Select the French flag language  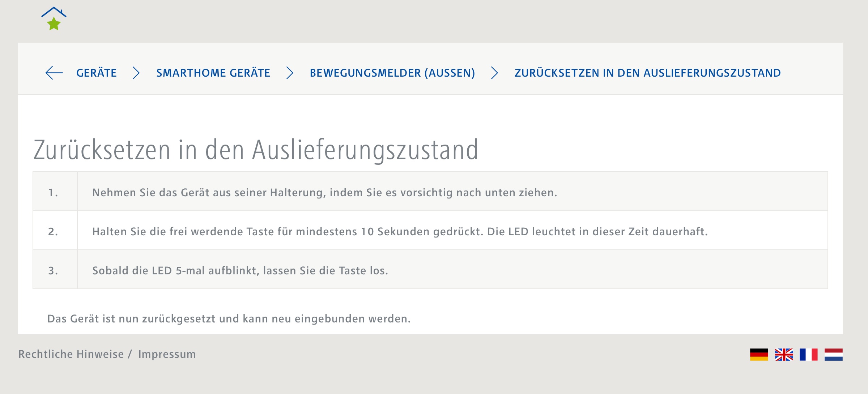tap(809, 354)
